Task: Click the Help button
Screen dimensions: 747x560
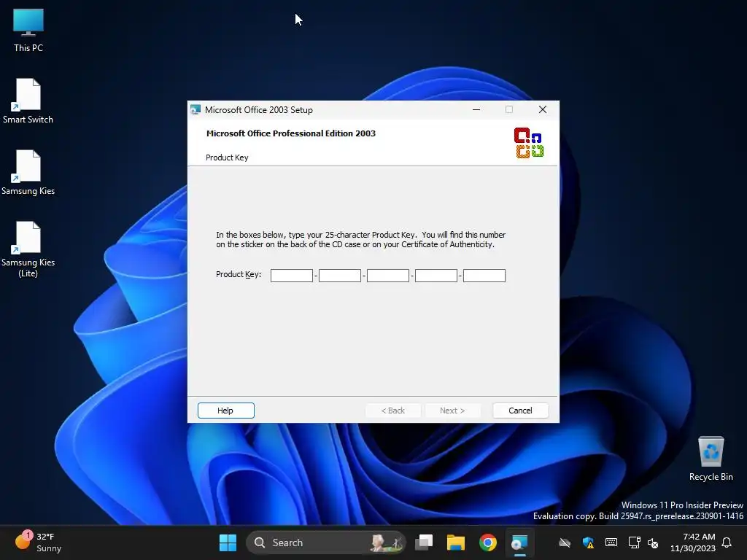Action: (x=226, y=411)
